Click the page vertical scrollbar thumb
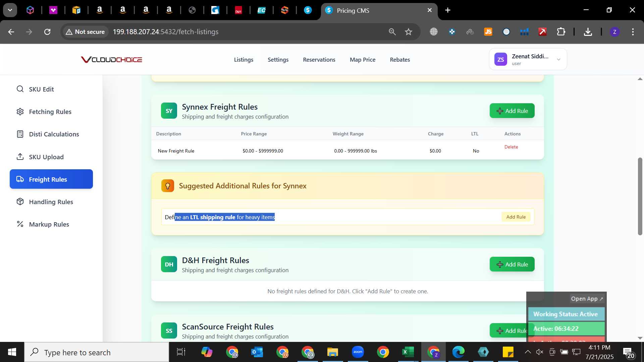 pyautogui.click(x=640, y=196)
